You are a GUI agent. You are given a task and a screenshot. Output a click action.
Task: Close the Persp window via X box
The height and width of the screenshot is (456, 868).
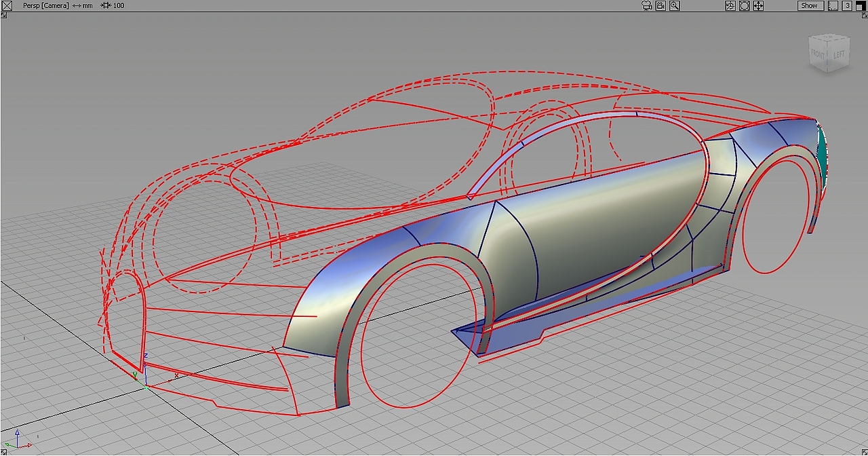(x=7, y=5)
